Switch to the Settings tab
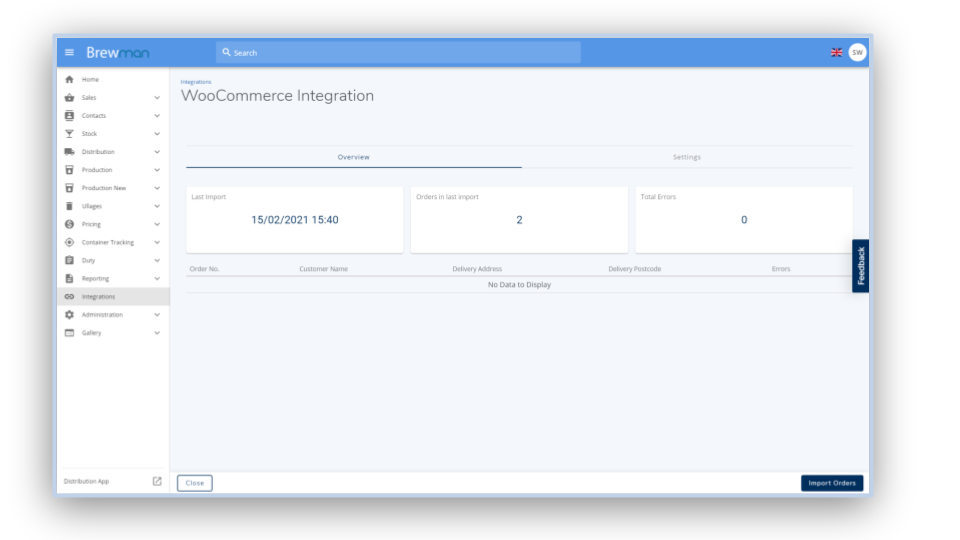Screen dimensions: 960x540 point(687,157)
